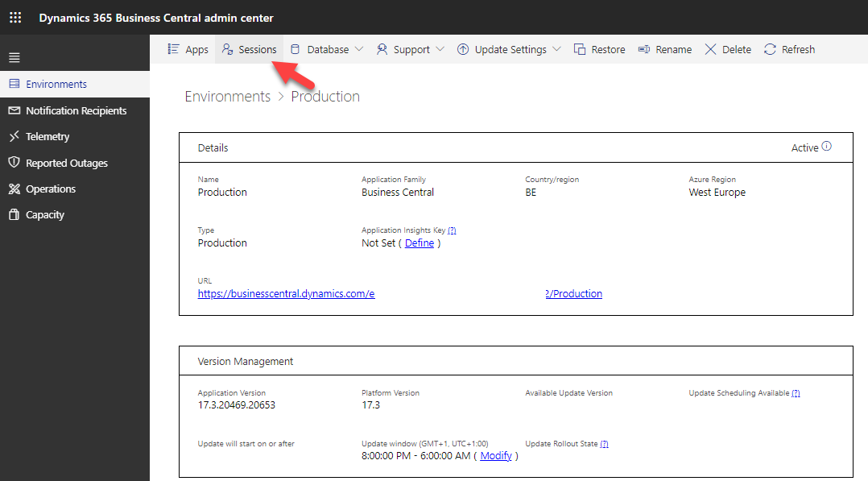
Task: Click the Database cylinder icon
Action: pos(295,49)
